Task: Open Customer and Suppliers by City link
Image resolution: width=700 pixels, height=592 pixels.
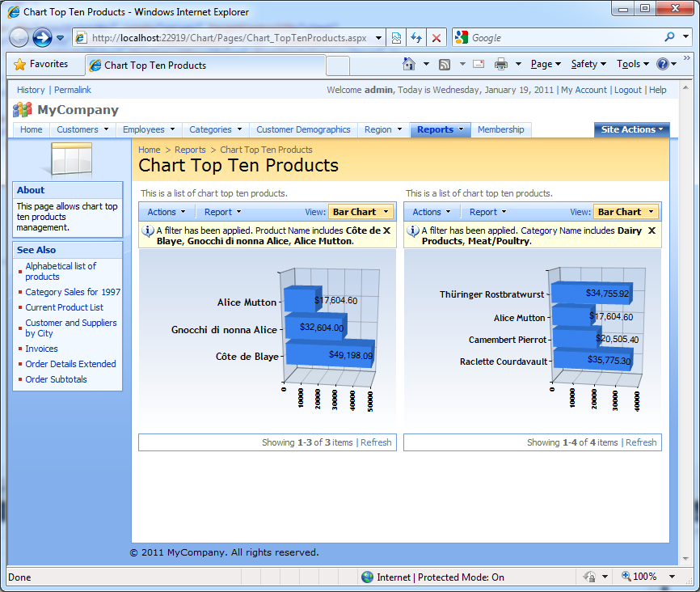Action: (x=71, y=328)
